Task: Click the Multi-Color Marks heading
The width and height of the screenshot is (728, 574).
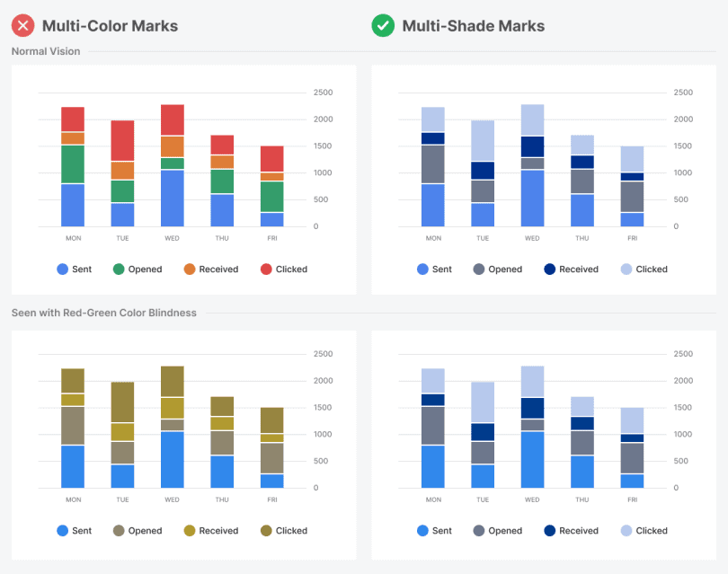Action: [110, 25]
